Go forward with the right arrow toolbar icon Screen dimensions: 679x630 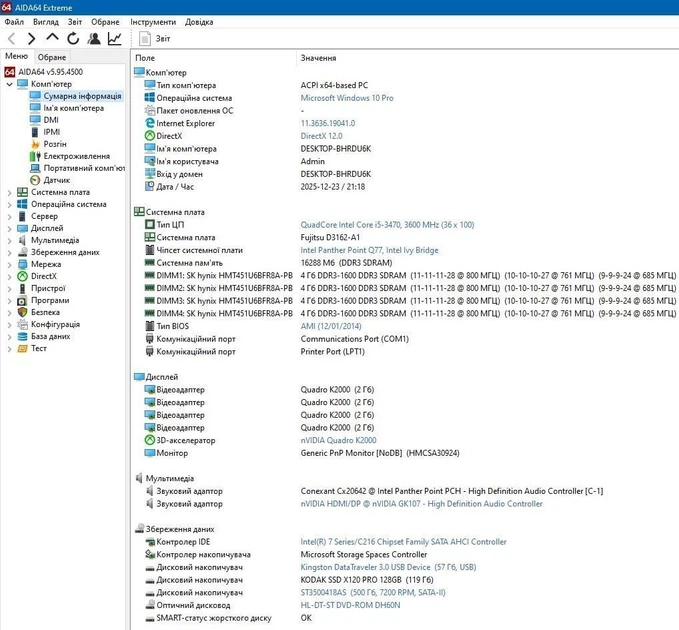[x=31, y=39]
